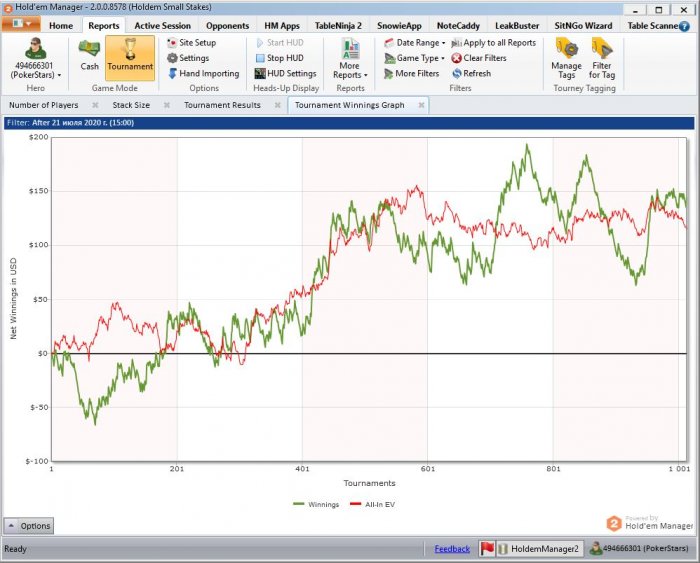Open the Feedback link

coord(452,549)
